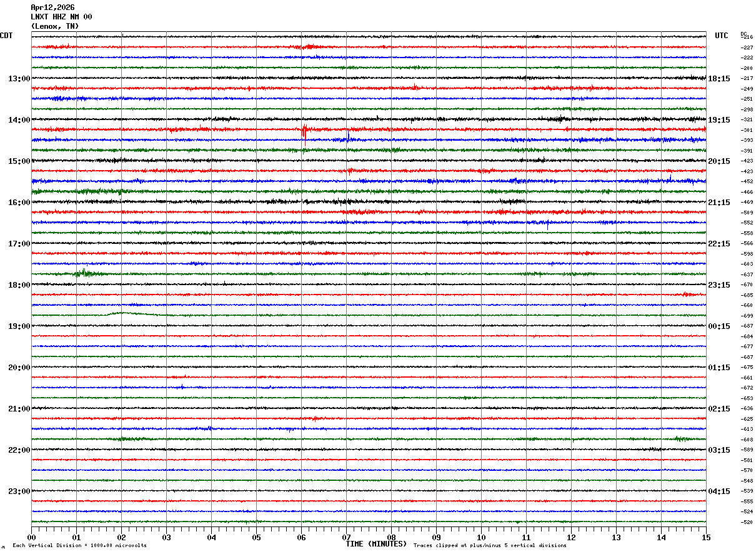This screenshot has width=756, height=554.
Task: Select the -200 DC offset value
Action: pyautogui.click(x=747, y=68)
